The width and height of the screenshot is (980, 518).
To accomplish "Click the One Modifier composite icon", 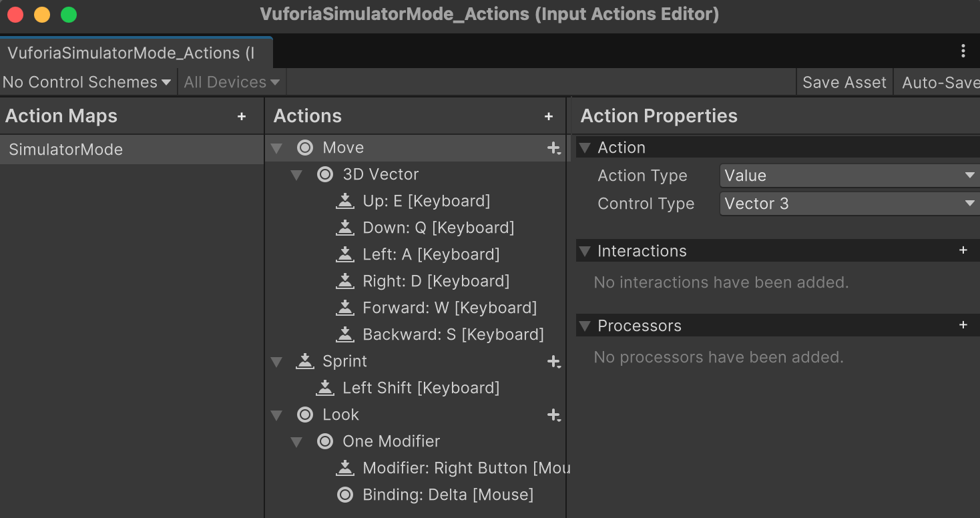I will (325, 441).
